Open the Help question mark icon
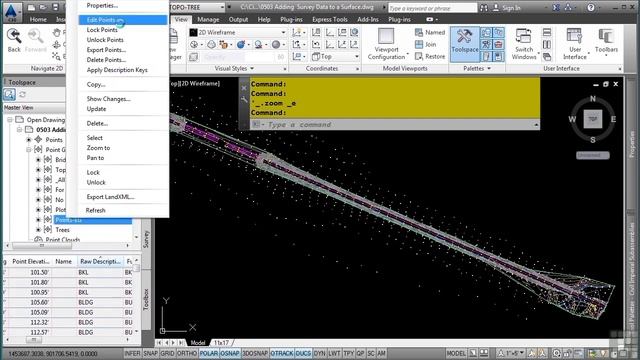The height and width of the screenshot is (360, 640). pyautogui.click(x=591, y=7)
